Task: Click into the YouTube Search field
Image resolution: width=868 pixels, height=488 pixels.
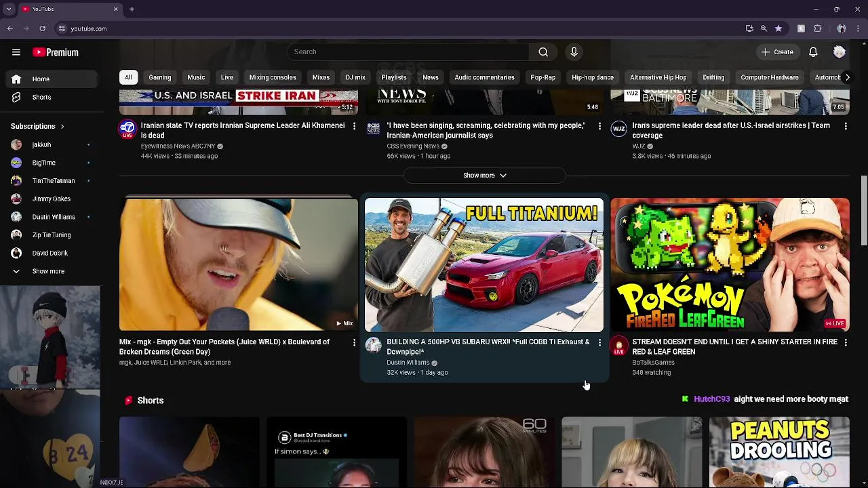Action: (408, 52)
